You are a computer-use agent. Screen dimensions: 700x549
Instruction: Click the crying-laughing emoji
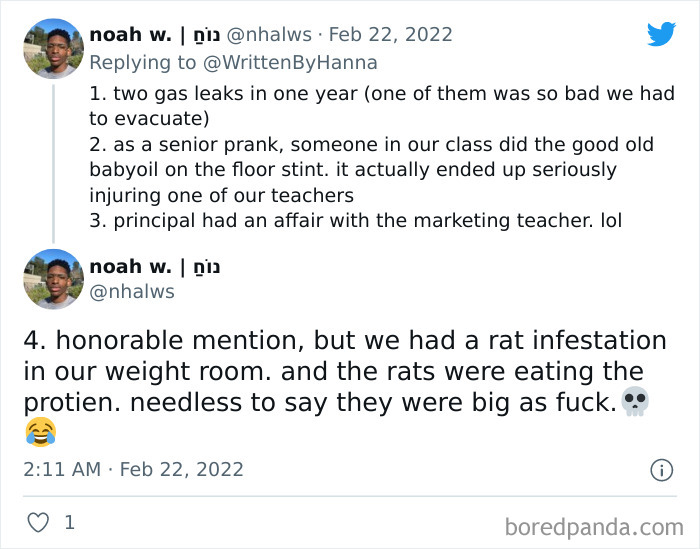coord(40,433)
